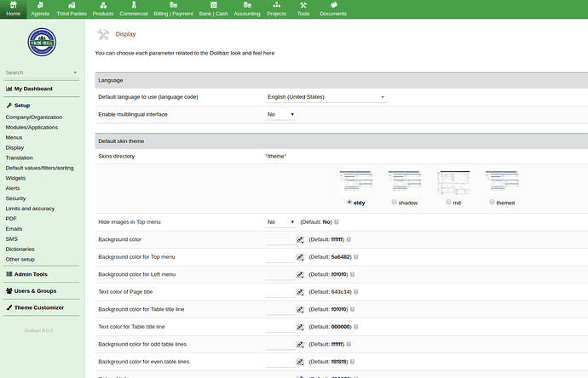Open Limits and accuracy link
The height and width of the screenshot is (378, 588).
pyautogui.click(x=30, y=209)
